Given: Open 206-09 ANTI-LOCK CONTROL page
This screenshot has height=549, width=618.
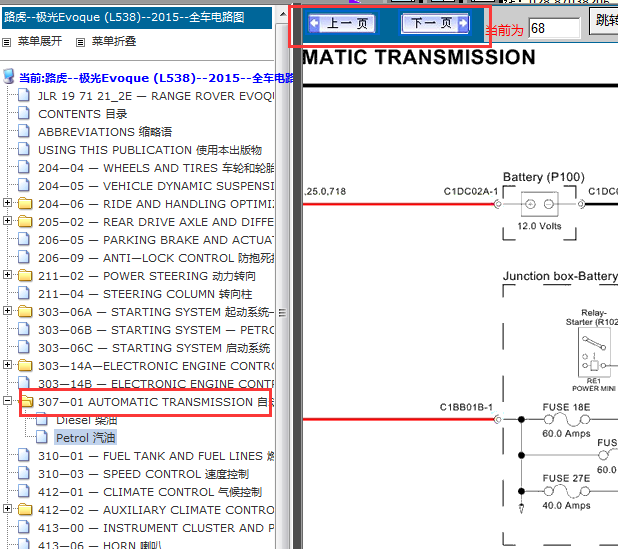Looking at the screenshot, I should pos(156,258).
